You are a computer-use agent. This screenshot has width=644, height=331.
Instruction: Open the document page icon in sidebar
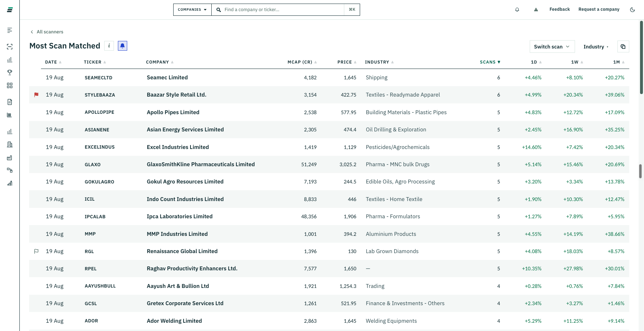pos(10,102)
